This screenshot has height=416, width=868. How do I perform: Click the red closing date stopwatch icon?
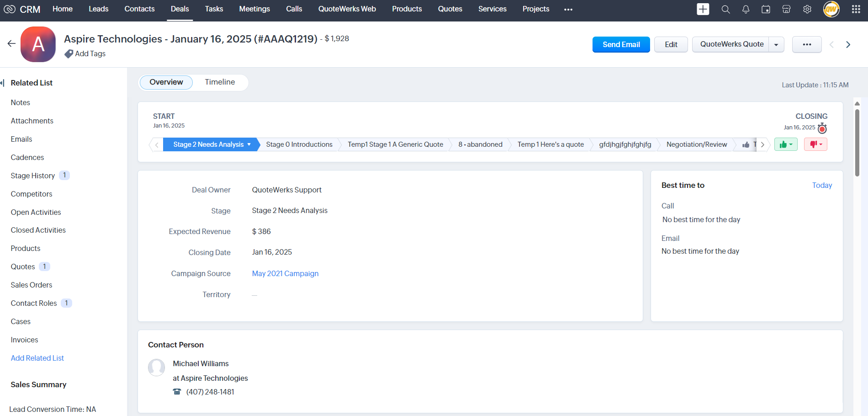point(822,128)
